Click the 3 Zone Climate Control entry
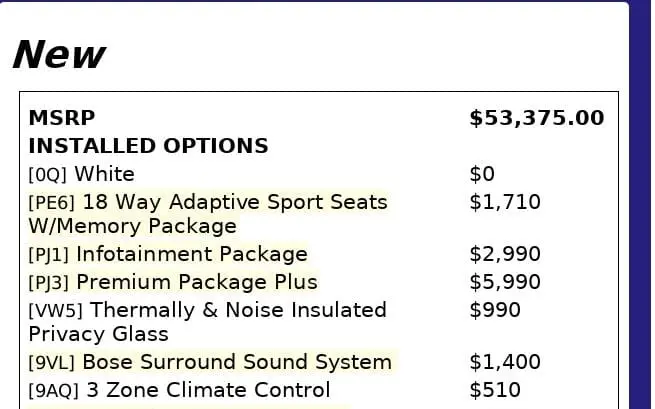The height and width of the screenshot is (409, 655). (x=206, y=390)
